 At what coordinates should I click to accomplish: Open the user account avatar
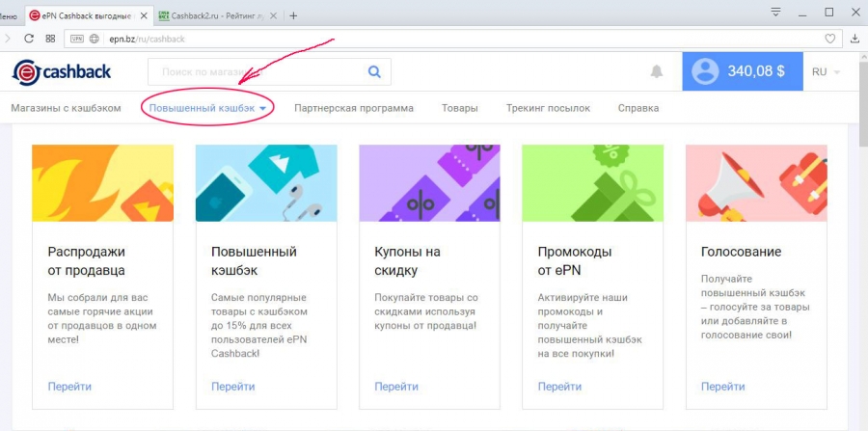[705, 71]
